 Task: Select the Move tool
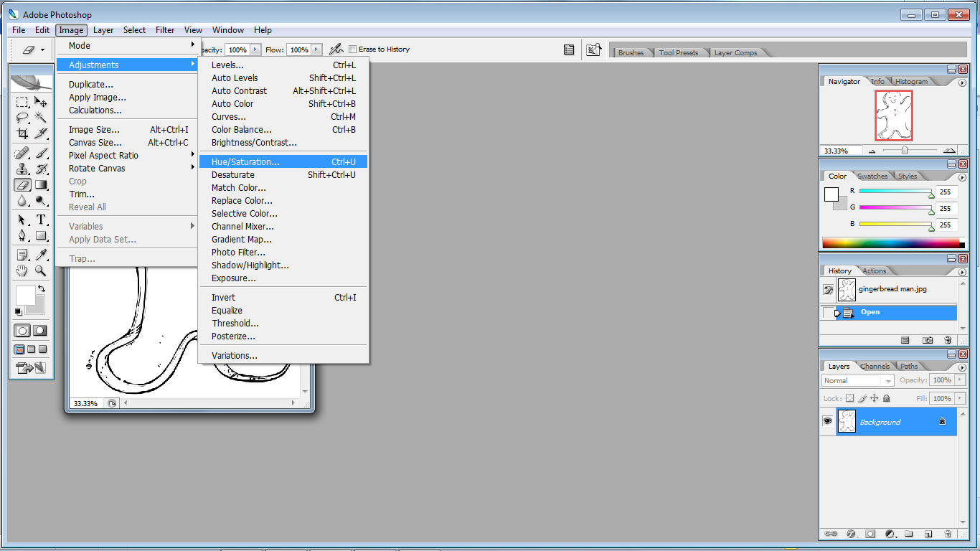pos(41,102)
